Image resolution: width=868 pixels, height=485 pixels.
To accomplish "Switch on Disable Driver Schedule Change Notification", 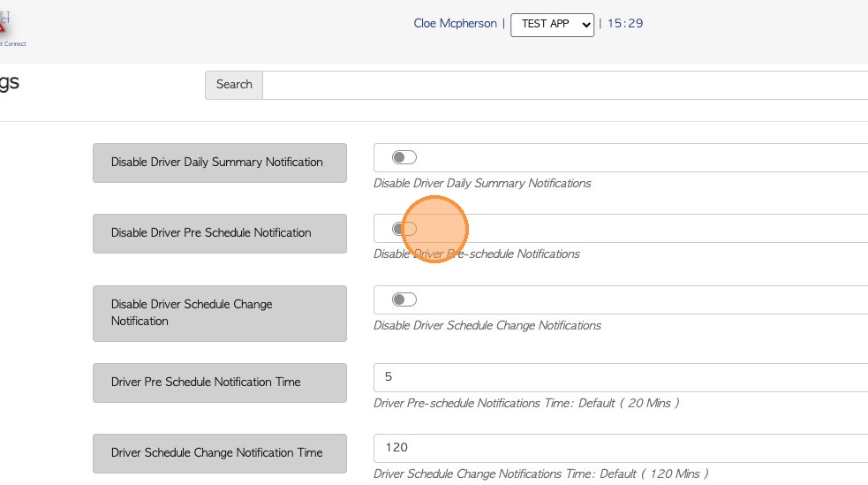I will (x=404, y=299).
